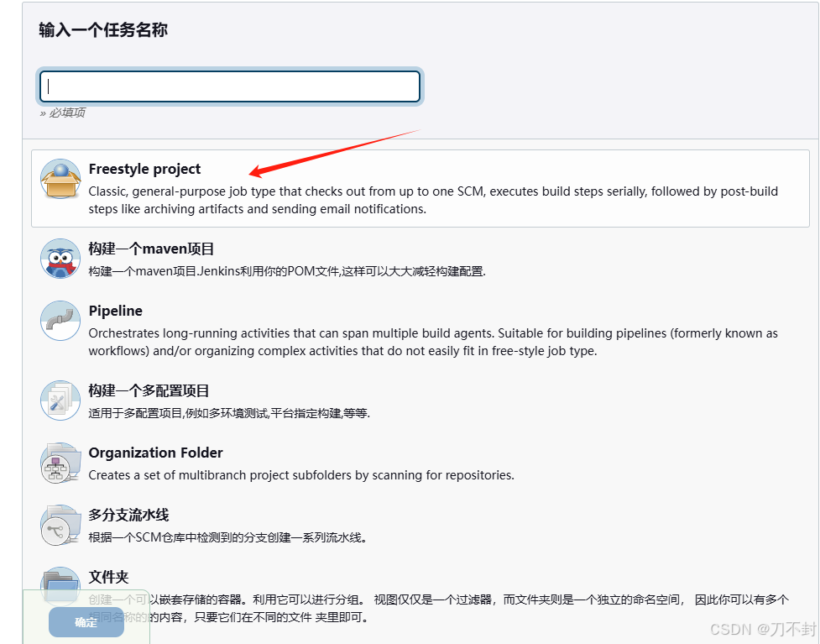Click the Pipeline description about build agents
Screen dimensions: 820x644
433,342
